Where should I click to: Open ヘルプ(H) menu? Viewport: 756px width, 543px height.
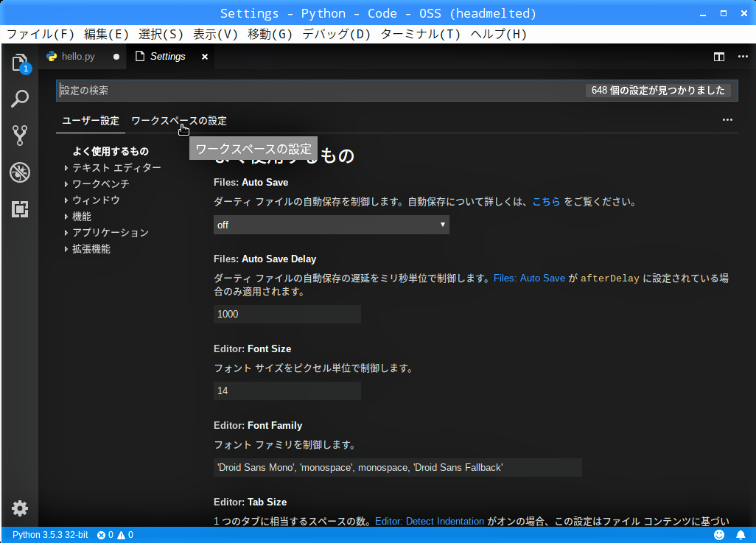tap(499, 34)
